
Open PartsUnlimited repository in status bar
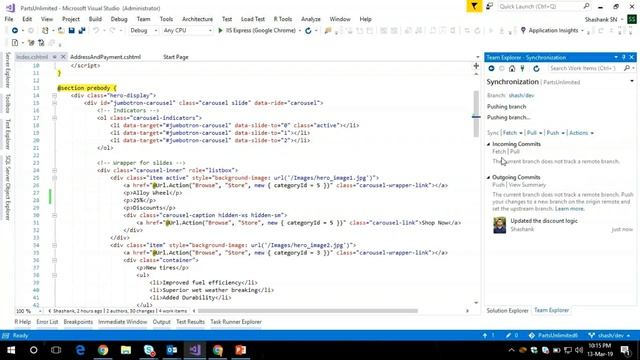(x=553, y=336)
